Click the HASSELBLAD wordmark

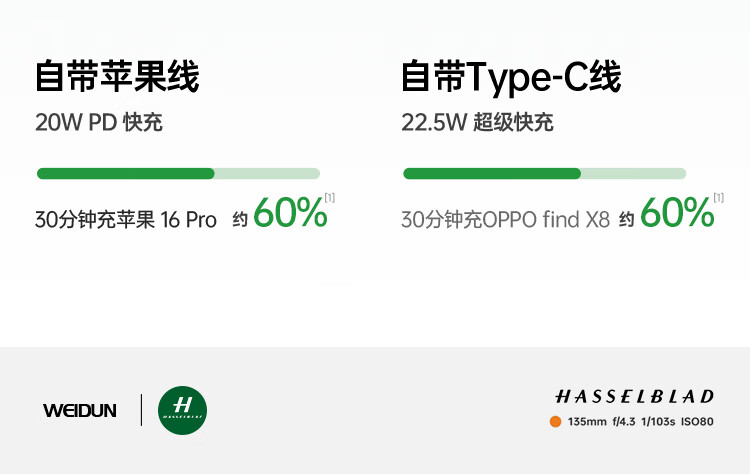pos(635,396)
